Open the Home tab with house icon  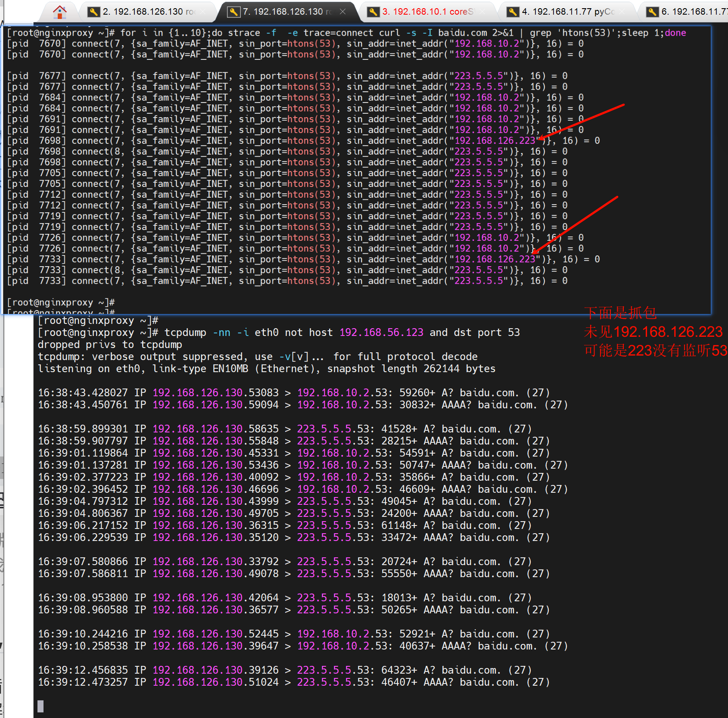tap(59, 12)
